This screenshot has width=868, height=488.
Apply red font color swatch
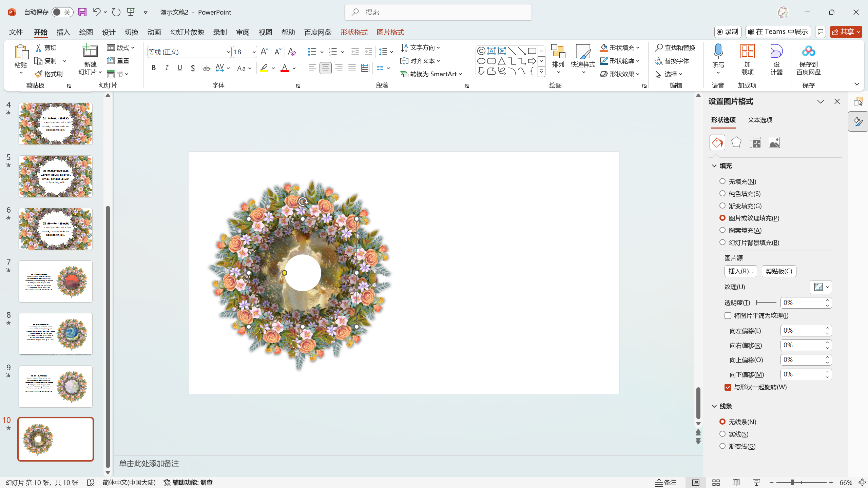pos(285,68)
